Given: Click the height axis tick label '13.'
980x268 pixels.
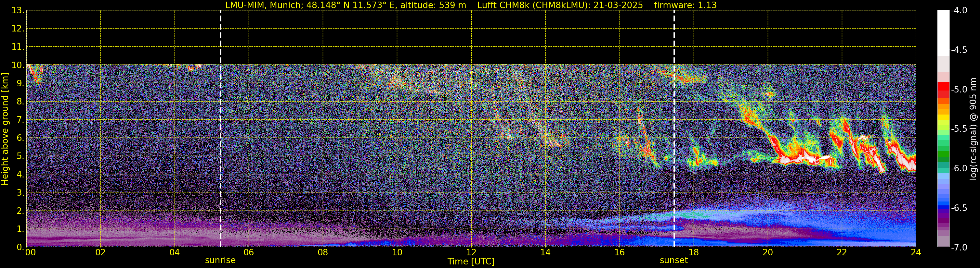Looking at the screenshot, I should tap(18, 11).
